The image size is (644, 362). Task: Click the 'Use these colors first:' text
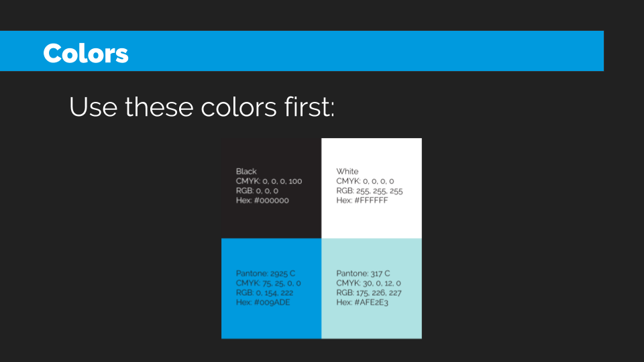pos(202,107)
